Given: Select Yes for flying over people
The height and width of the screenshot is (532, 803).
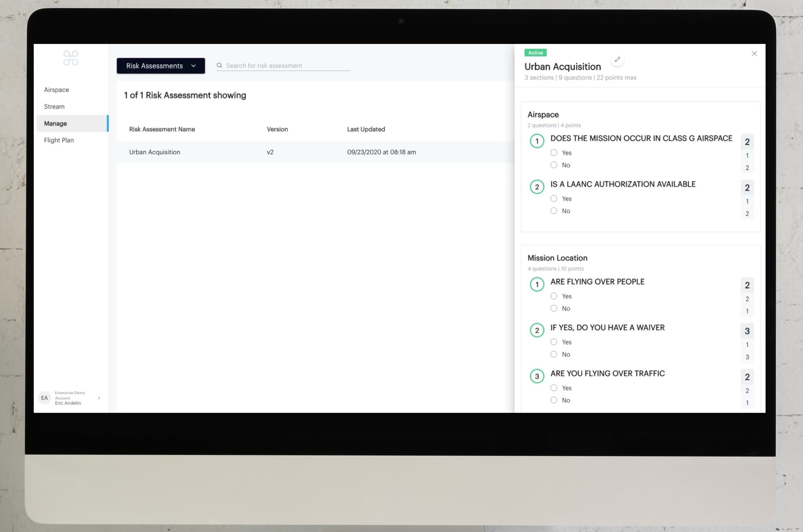Looking at the screenshot, I should click(x=554, y=296).
